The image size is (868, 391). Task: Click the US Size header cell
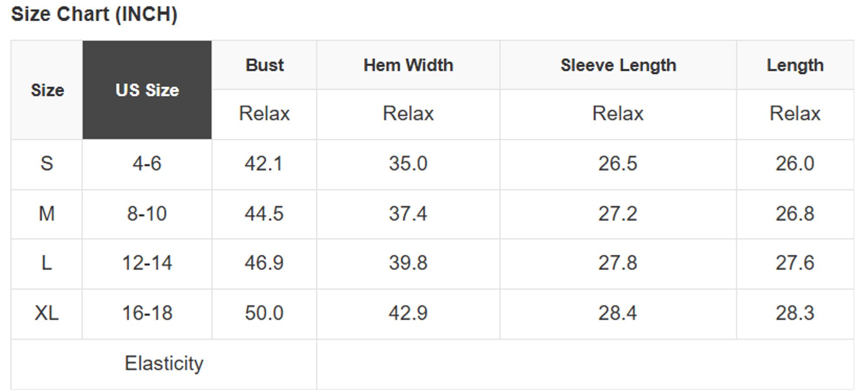pyautogui.click(x=147, y=90)
